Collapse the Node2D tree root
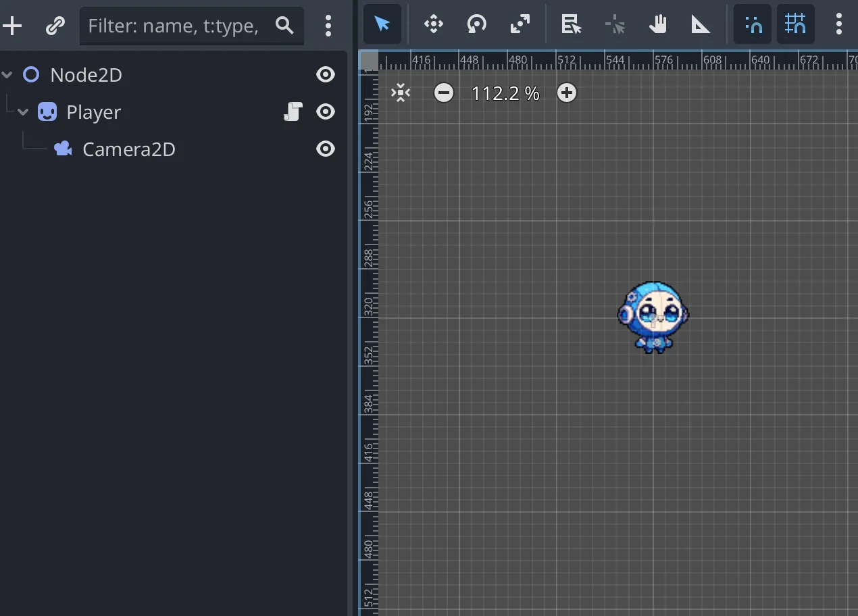 pyautogui.click(x=7, y=75)
